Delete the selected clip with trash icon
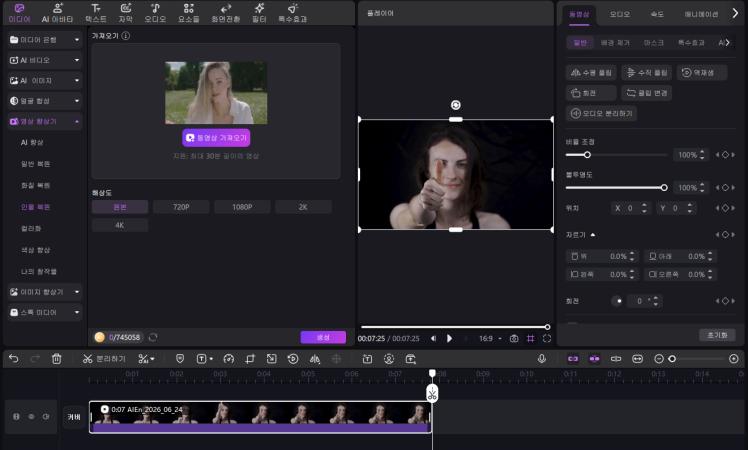Image resolution: width=748 pixels, height=450 pixels. 56,359
